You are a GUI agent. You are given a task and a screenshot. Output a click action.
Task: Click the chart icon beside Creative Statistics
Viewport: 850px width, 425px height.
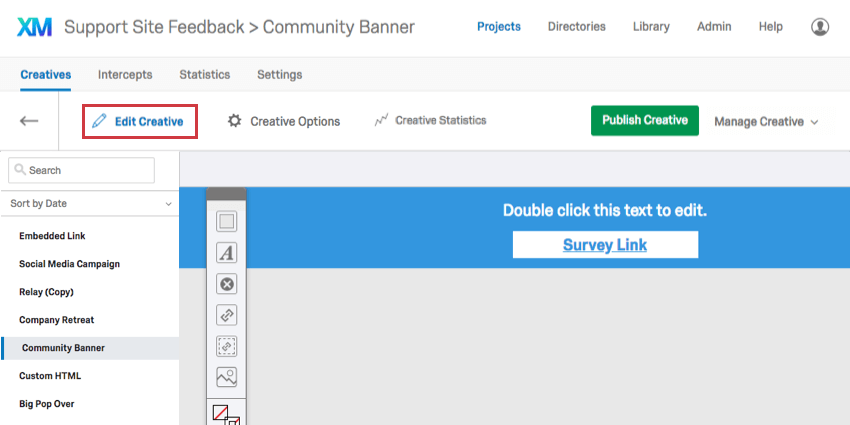[x=382, y=120]
